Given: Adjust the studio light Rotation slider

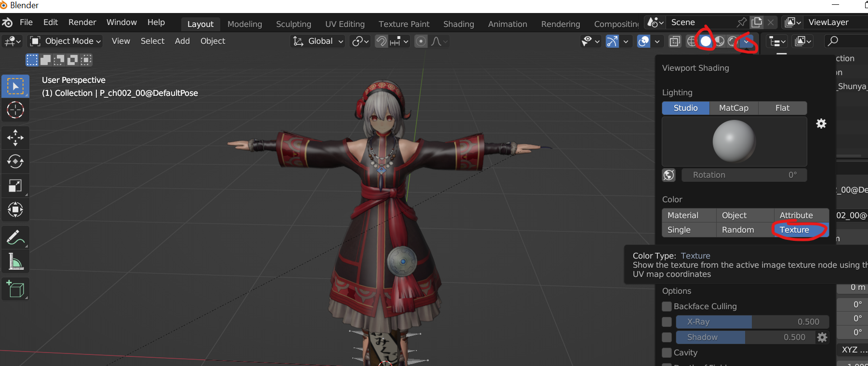Looking at the screenshot, I should click(x=744, y=175).
